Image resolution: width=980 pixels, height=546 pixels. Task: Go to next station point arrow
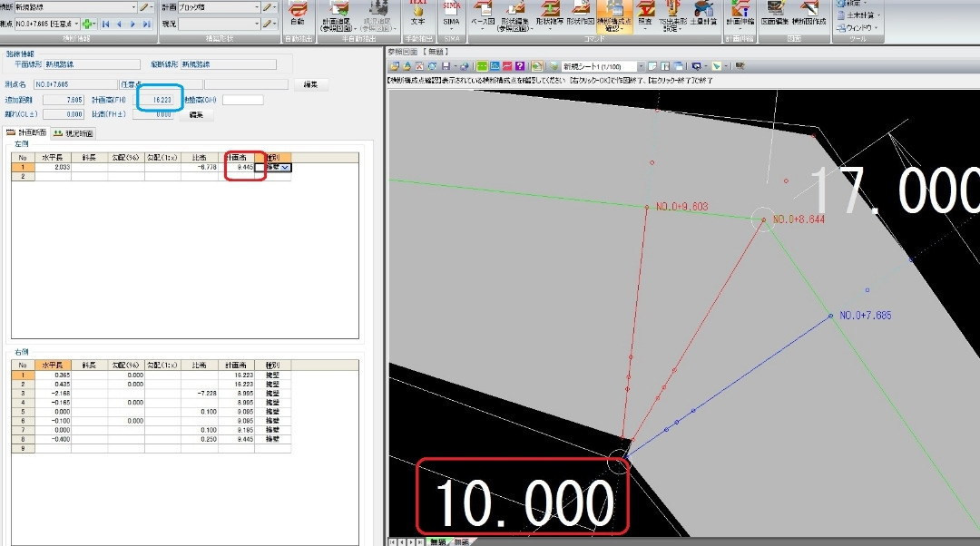point(132,24)
